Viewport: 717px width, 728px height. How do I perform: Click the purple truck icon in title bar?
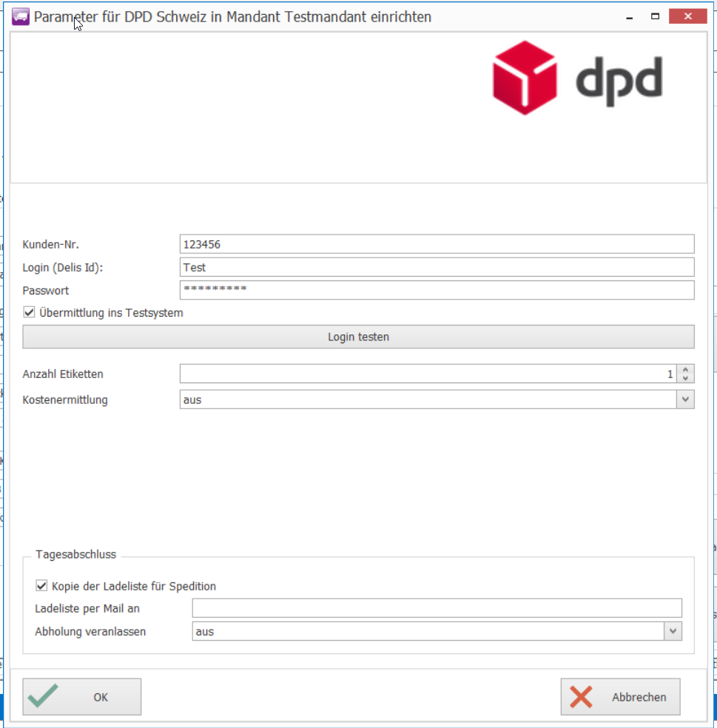(x=21, y=16)
